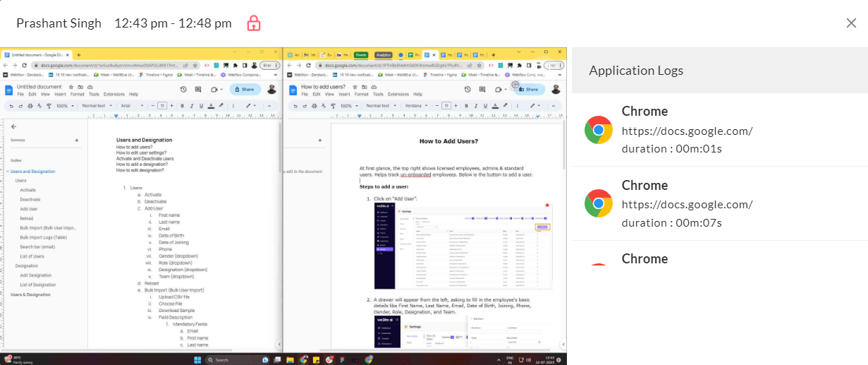
Task: Open comments icon in Untitled document window
Action: coord(198,90)
